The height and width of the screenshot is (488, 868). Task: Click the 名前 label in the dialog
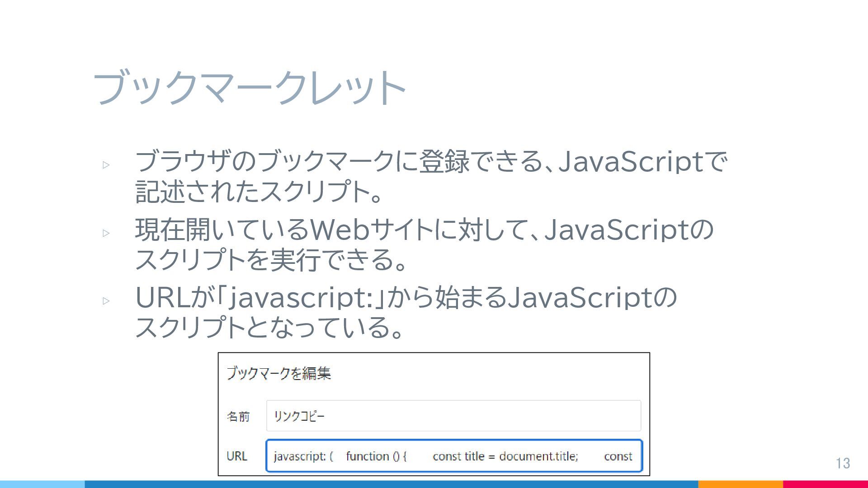(x=238, y=416)
